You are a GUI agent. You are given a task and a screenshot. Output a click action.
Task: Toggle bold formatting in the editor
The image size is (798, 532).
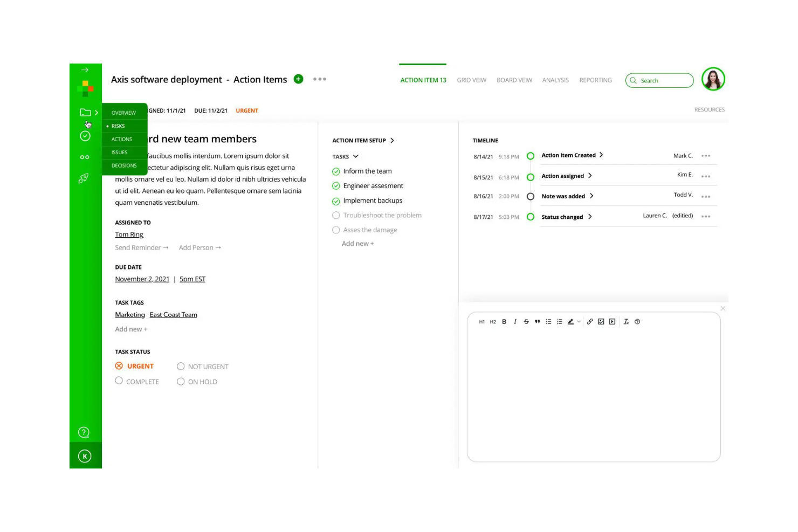pos(504,322)
